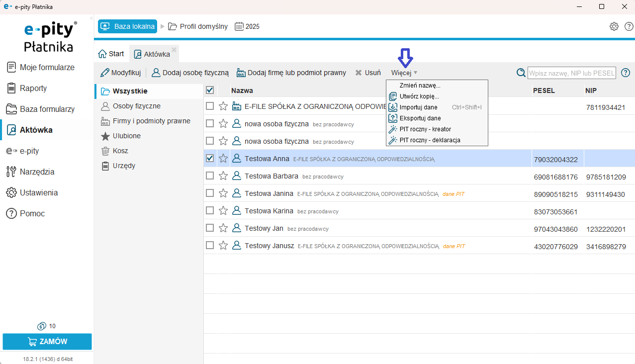
Task: Click the settings gear icon at top right
Action: pos(614,26)
